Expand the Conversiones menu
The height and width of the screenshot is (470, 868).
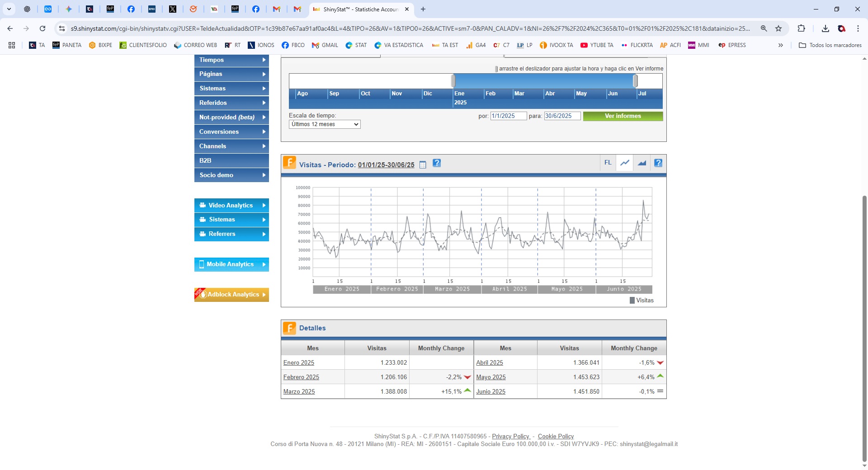click(231, 132)
